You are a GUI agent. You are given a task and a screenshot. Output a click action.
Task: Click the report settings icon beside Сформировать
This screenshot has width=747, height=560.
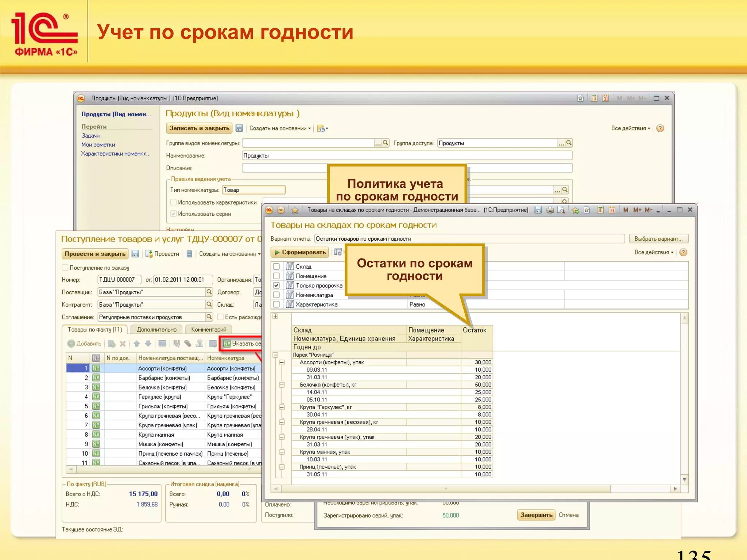click(x=338, y=252)
